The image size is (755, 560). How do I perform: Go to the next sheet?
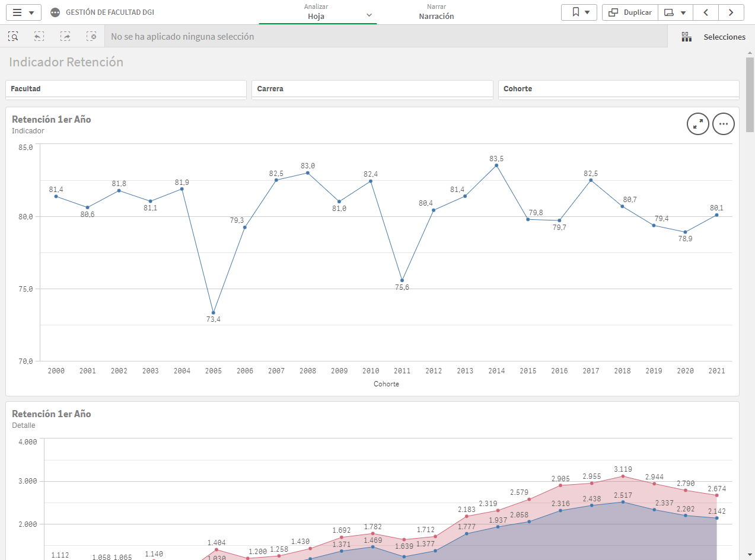(x=731, y=12)
